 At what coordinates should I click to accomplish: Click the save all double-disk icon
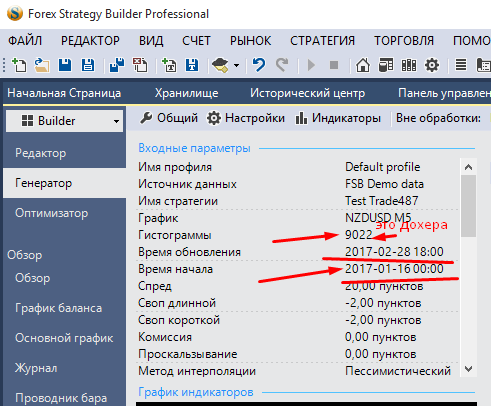coord(117,65)
